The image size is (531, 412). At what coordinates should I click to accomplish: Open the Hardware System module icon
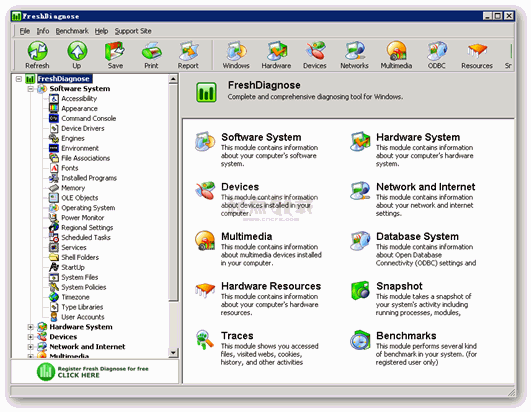360,142
